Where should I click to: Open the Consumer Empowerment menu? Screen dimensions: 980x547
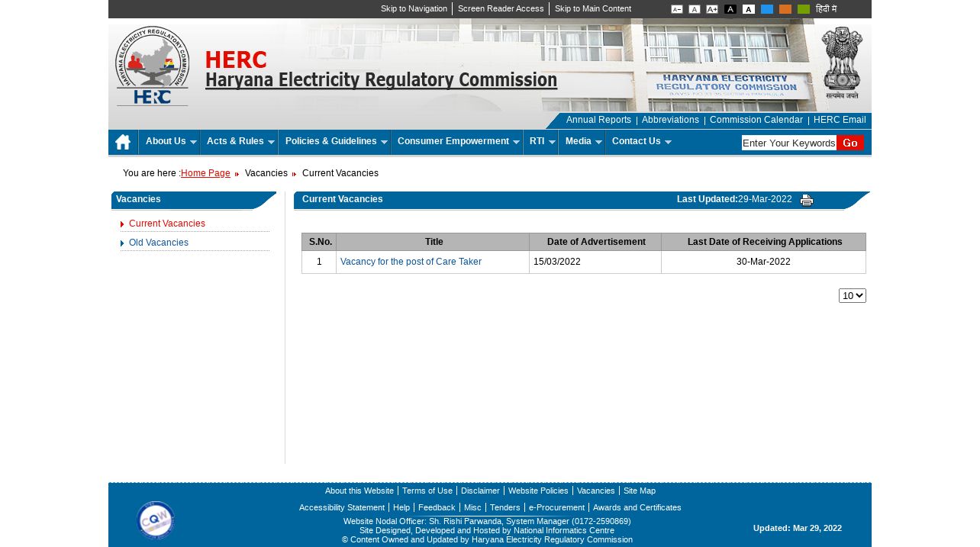(x=458, y=141)
